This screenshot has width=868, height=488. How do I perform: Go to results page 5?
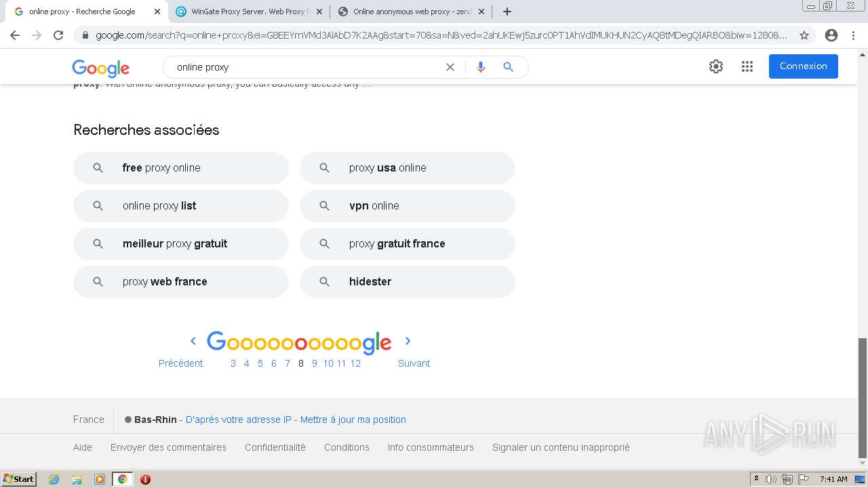point(260,363)
